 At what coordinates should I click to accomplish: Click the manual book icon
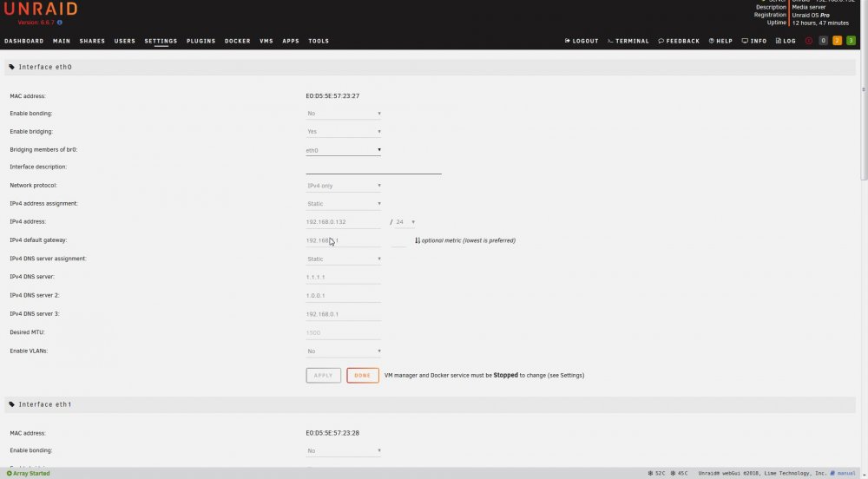pyautogui.click(x=832, y=474)
